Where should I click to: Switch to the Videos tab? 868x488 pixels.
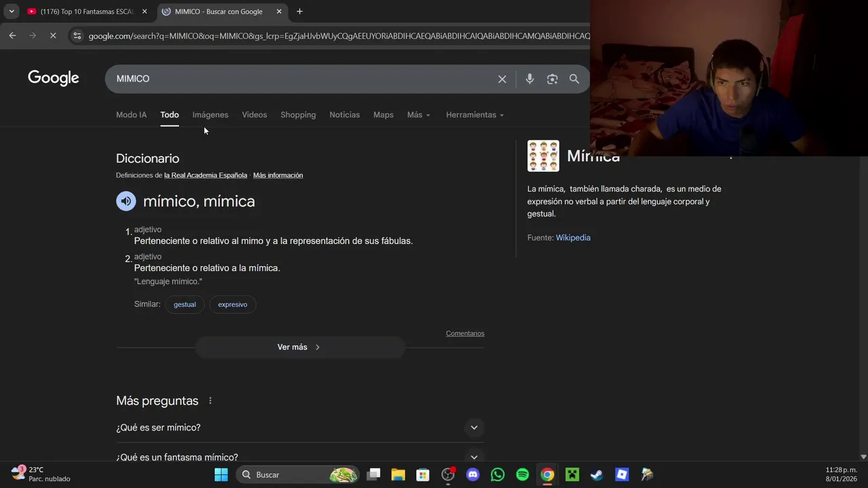(254, 115)
